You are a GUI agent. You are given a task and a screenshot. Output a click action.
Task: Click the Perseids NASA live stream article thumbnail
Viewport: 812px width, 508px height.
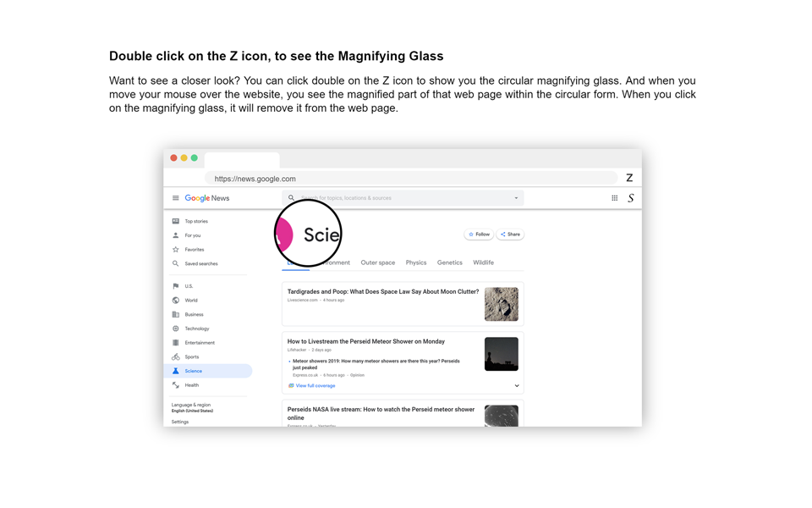502,416
